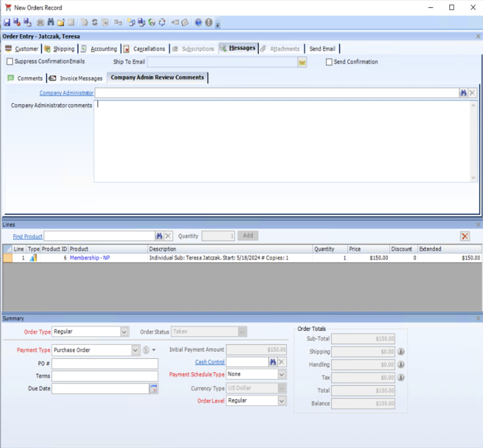The width and height of the screenshot is (483, 448).
Task: Open the Invoice Messages sub-tab
Action: pos(81,78)
